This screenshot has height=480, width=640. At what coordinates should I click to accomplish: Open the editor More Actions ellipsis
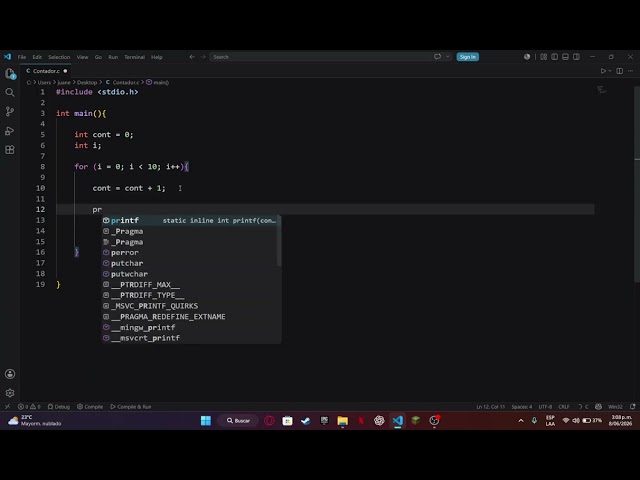click(631, 71)
